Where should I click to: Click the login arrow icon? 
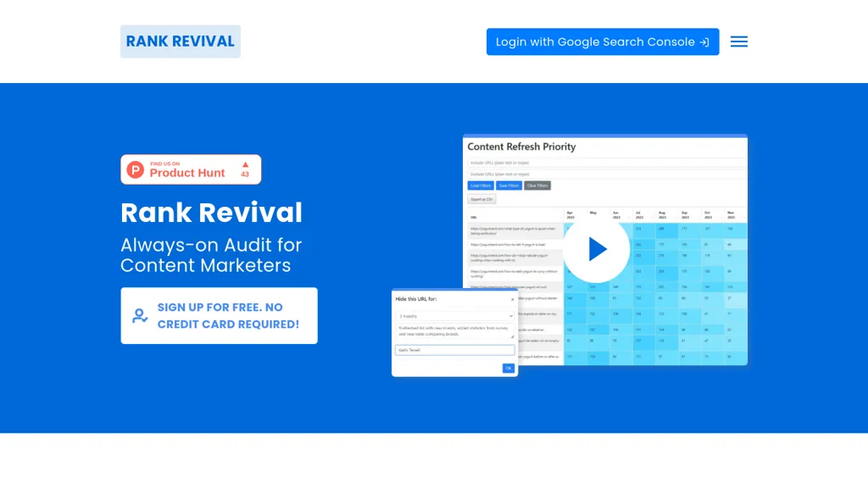click(x=704, y=42)
